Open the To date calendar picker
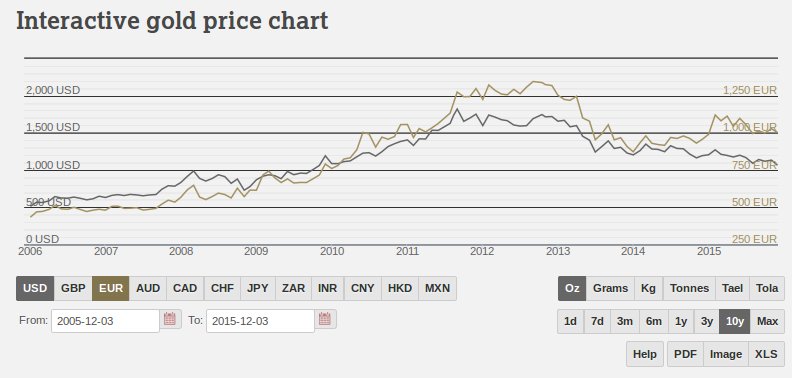The width and height of the screenshot is (792, 378). click(325, 319)
